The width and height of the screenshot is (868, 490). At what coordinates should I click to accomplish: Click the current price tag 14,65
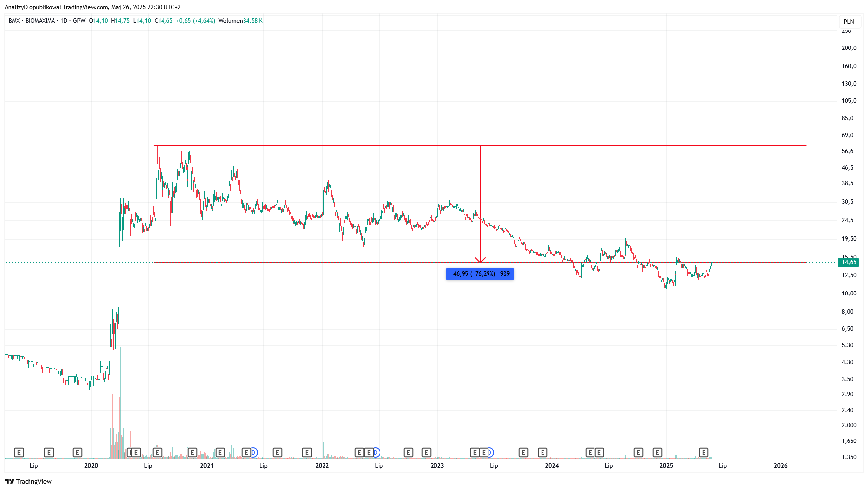click(x=849, y=262)
